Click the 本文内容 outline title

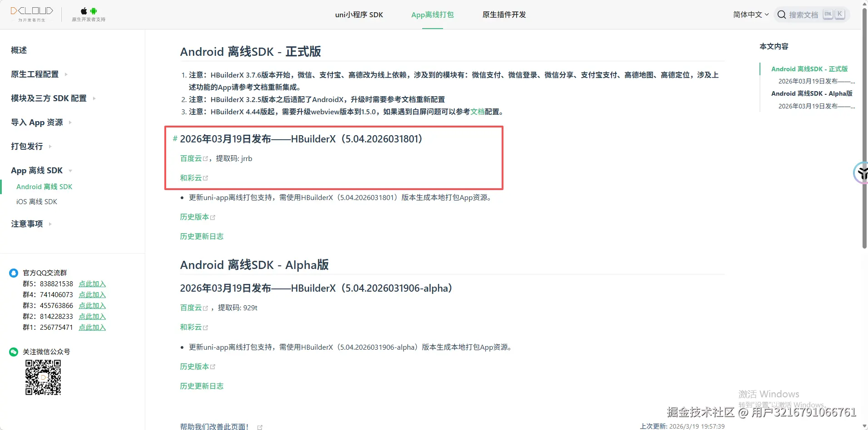coord(774,46)
